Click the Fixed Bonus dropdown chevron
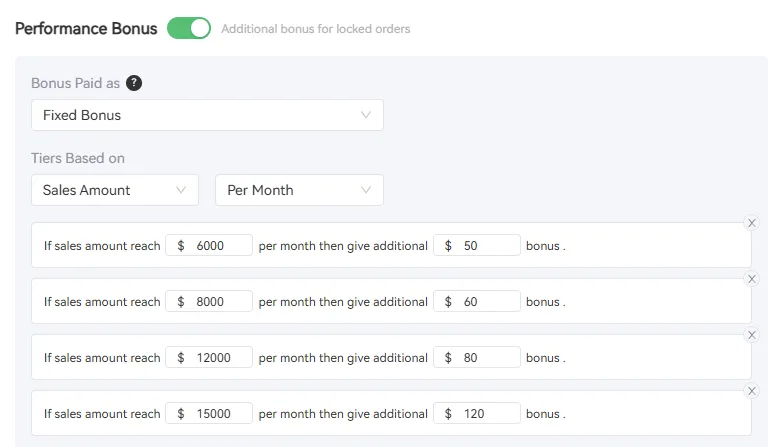Screen dimensions: 770x447 click(366, 115)
